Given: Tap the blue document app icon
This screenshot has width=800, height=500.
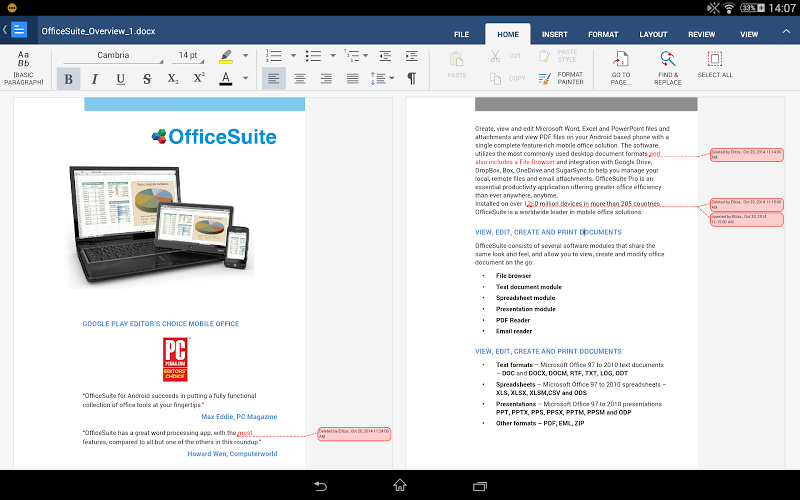Looking at the screenshot, I should pyautogui.click(x=19, y=30).
